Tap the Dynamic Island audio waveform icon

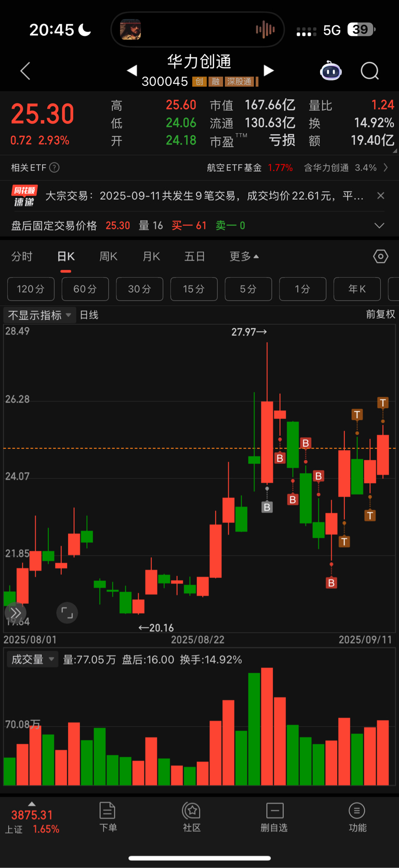(x=265, y=30)
